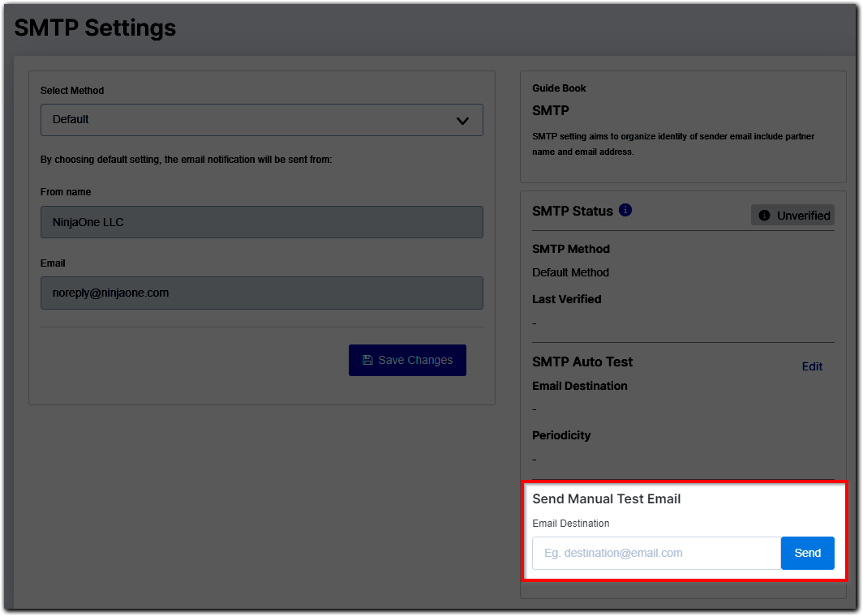Click the Unverified status badge
This screenshot has height=616, width=863.
[792, 215]
